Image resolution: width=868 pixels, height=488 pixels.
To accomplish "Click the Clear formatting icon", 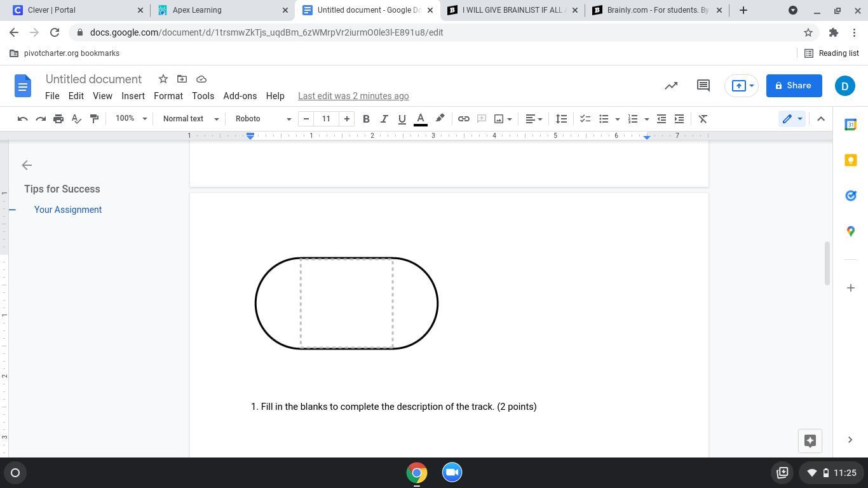I will tap(703, 119).
